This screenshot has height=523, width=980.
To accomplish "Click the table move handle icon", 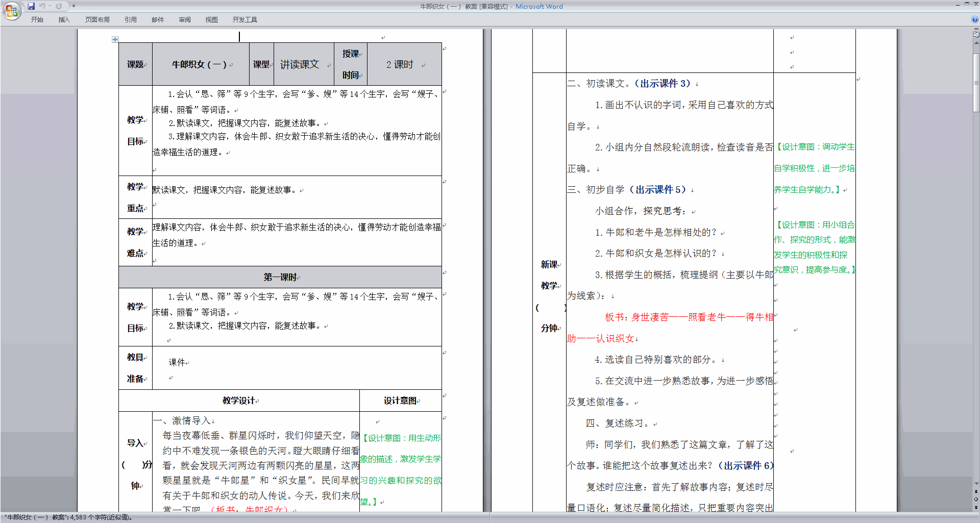I will pyautogui.click(x=115, y=39).
